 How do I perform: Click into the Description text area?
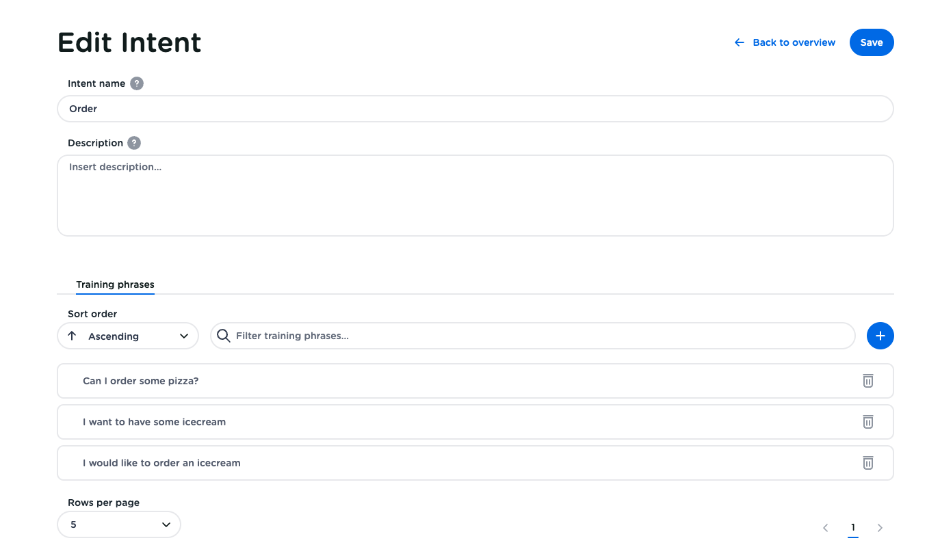coord(475,195)
